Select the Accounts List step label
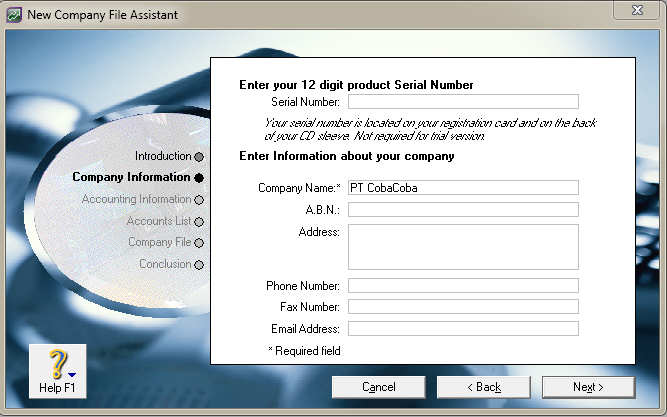 point(159,221)
